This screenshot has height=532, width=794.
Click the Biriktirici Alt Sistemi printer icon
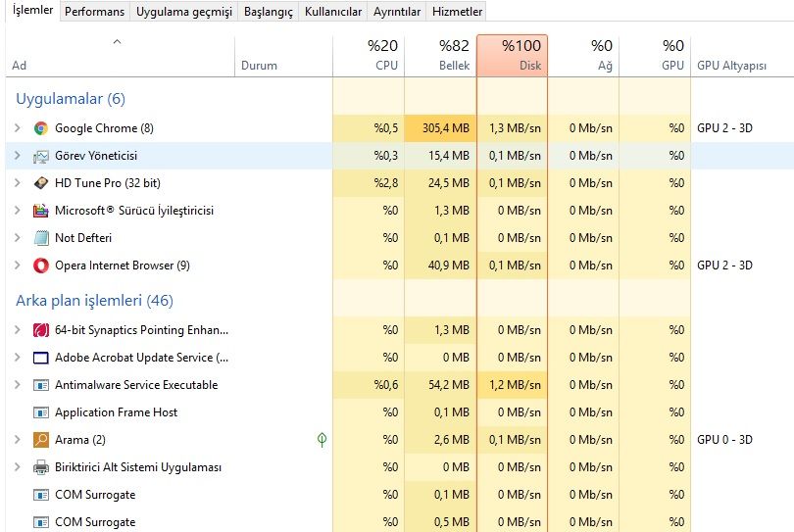pyautogui.click(x=41, y=467)
